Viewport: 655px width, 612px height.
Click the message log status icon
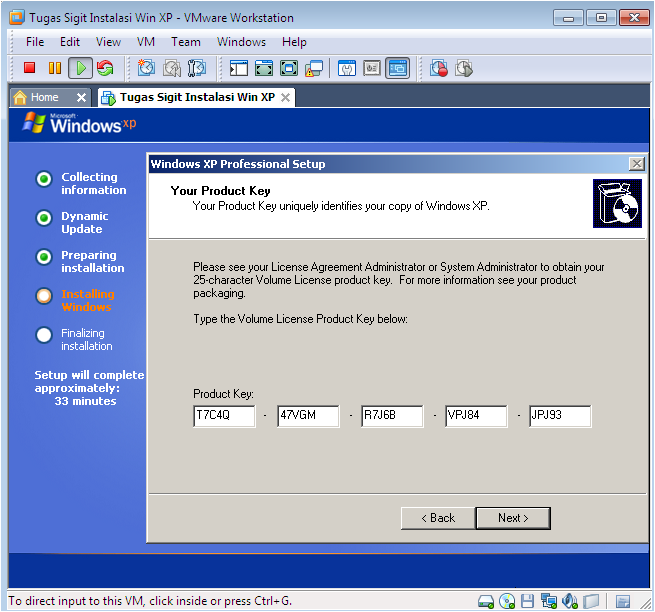click(x=622, y=602)
